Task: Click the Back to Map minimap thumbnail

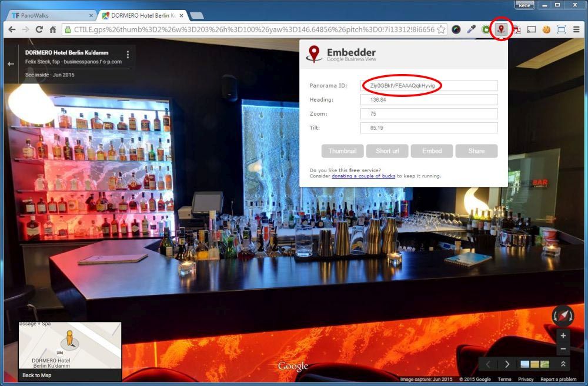Action: 69,351
